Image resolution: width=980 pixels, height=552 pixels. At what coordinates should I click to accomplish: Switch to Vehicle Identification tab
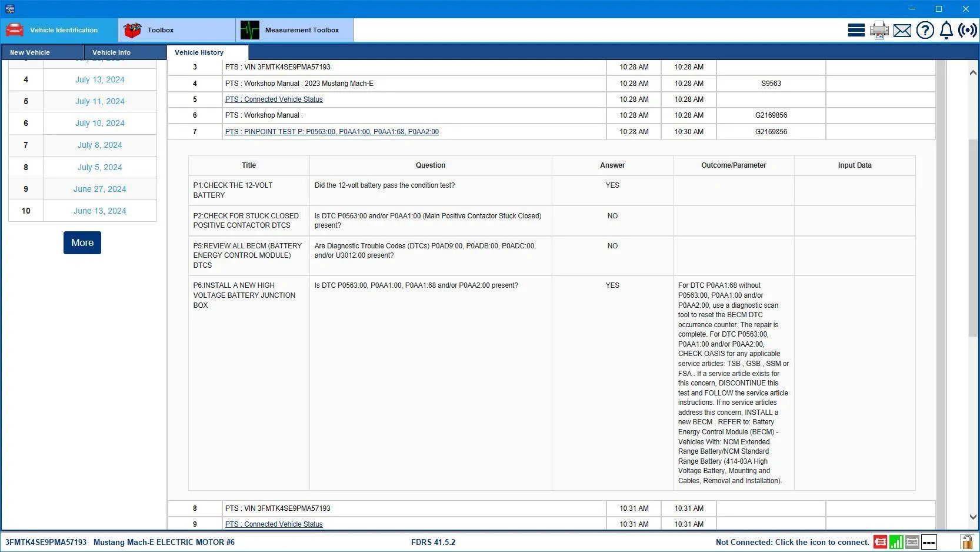pyautogui.click(x=59, y=30)
